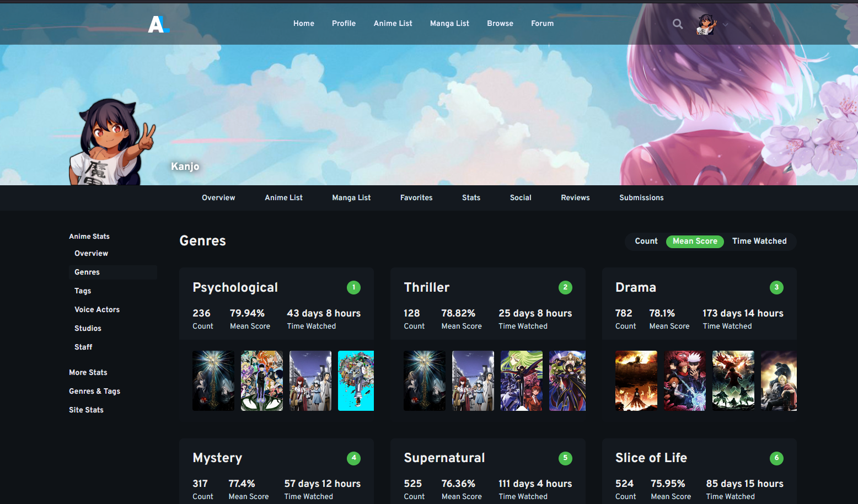Open the Anime Stats sidebar section

89,236
